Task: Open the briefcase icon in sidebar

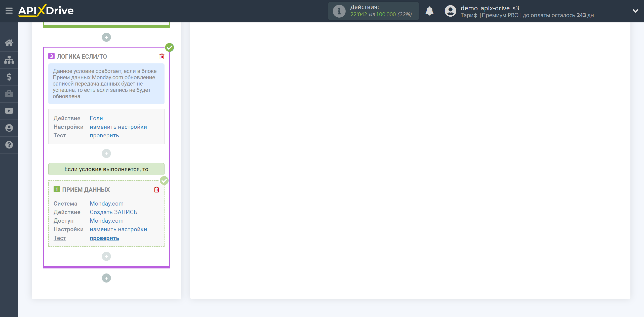Action: (x=9, y=94)
